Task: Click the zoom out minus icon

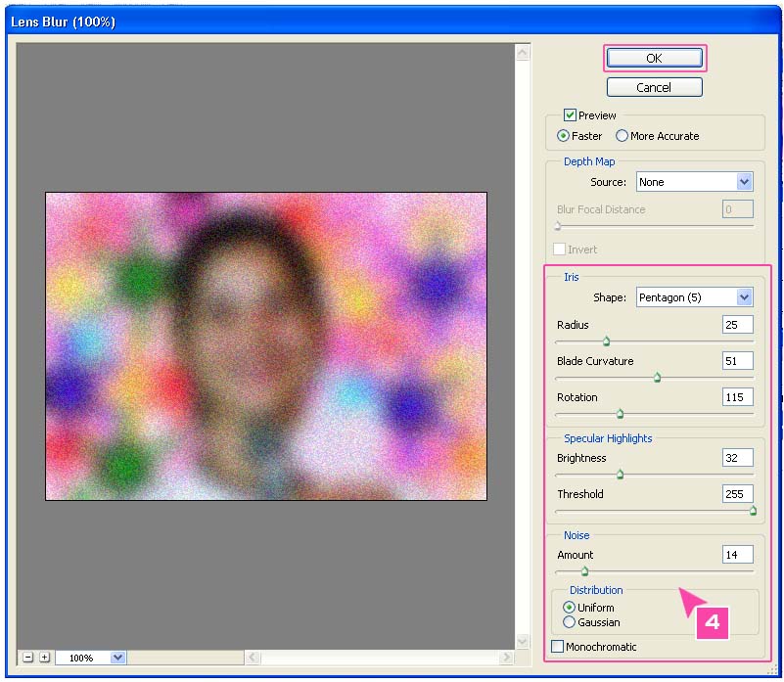Action: [x=27, y=658]
